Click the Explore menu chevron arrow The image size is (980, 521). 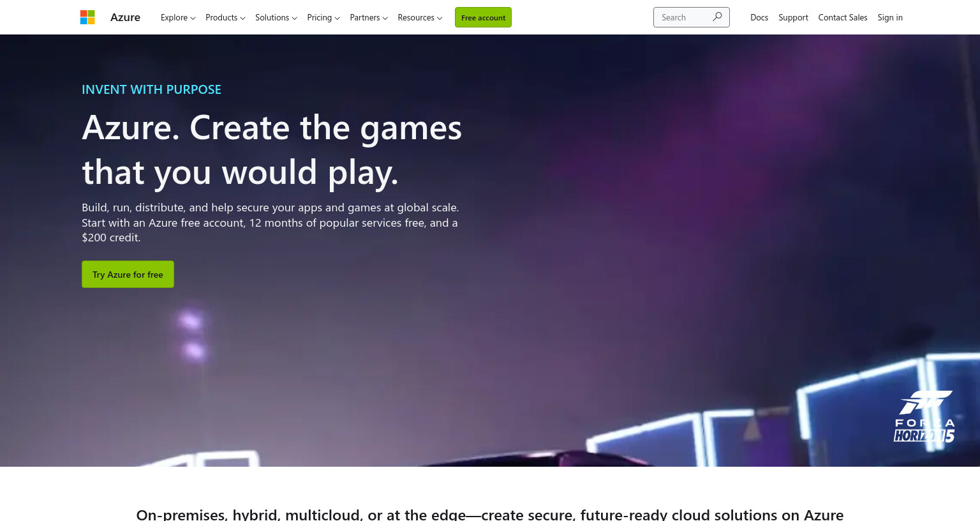[193, 19]
